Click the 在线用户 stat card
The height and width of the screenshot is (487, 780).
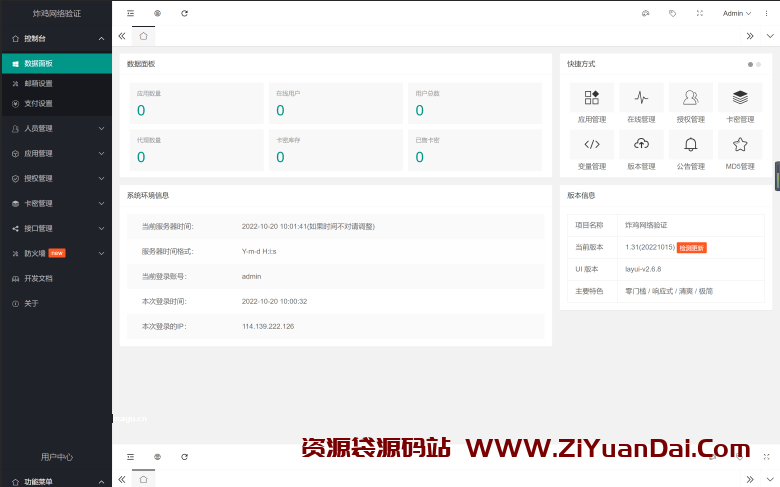click(336, 103)
